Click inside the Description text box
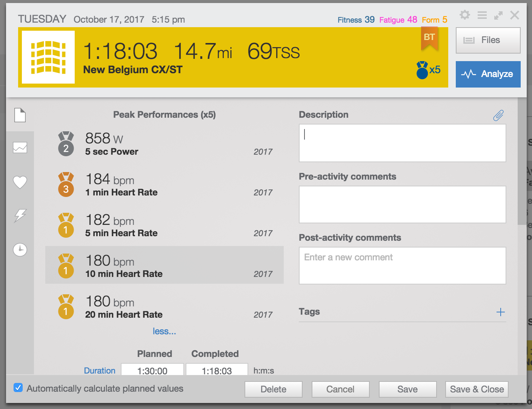Image resolution: width=532 pixels, height=409 pixels. (x=403, y=143)
